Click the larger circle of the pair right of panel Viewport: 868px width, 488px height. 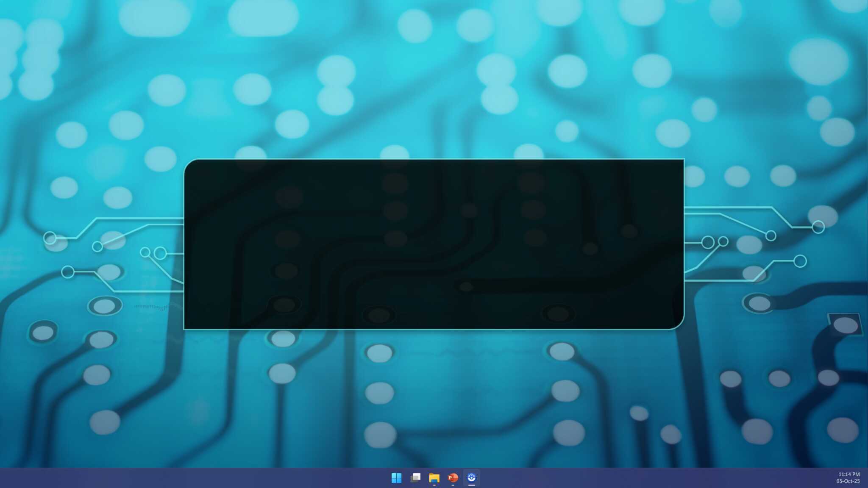pyautogui.click(x=708, y=242)
